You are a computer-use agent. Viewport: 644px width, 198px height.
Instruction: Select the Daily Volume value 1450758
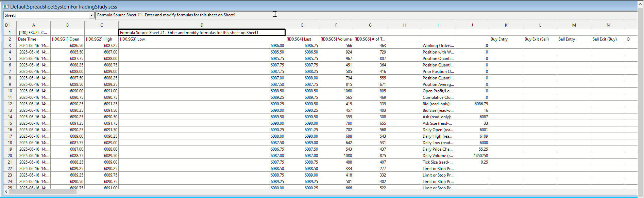pyautogui.click(x=472, y=156)
